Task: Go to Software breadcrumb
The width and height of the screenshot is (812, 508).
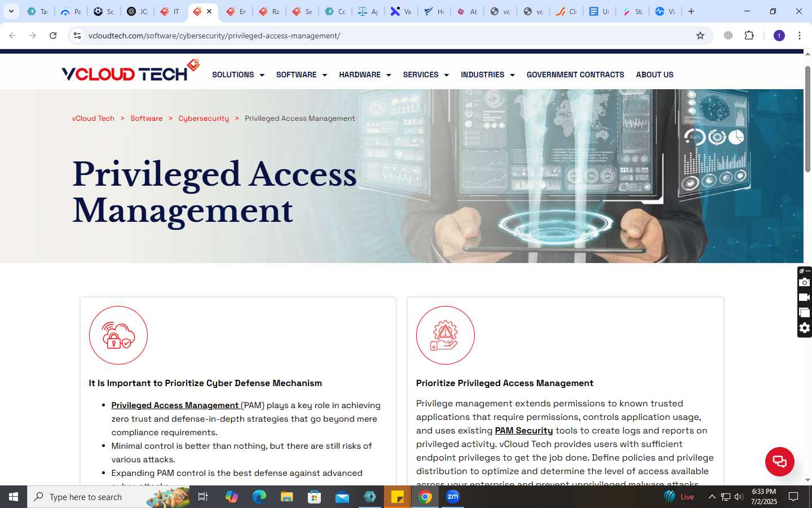Action: click(x=147, y=119)
